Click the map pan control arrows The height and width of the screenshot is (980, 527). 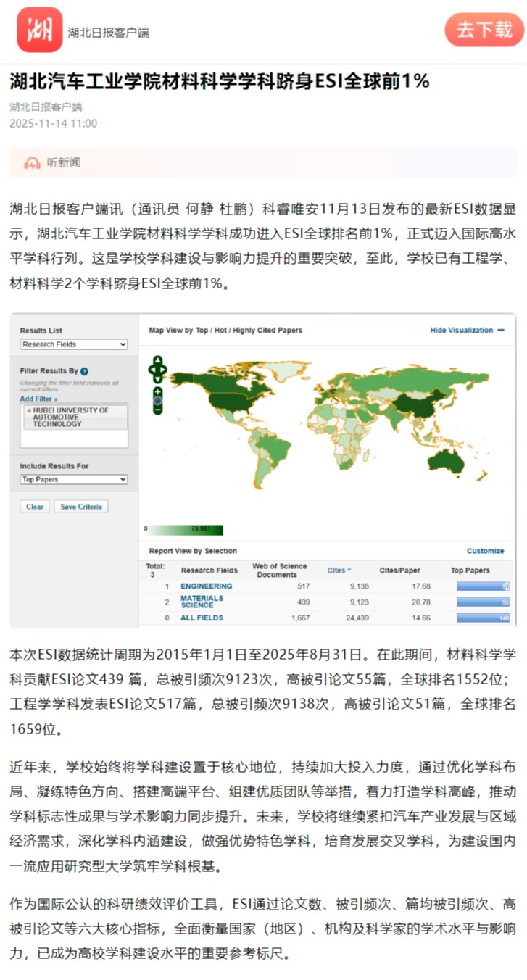coord(157,370)
